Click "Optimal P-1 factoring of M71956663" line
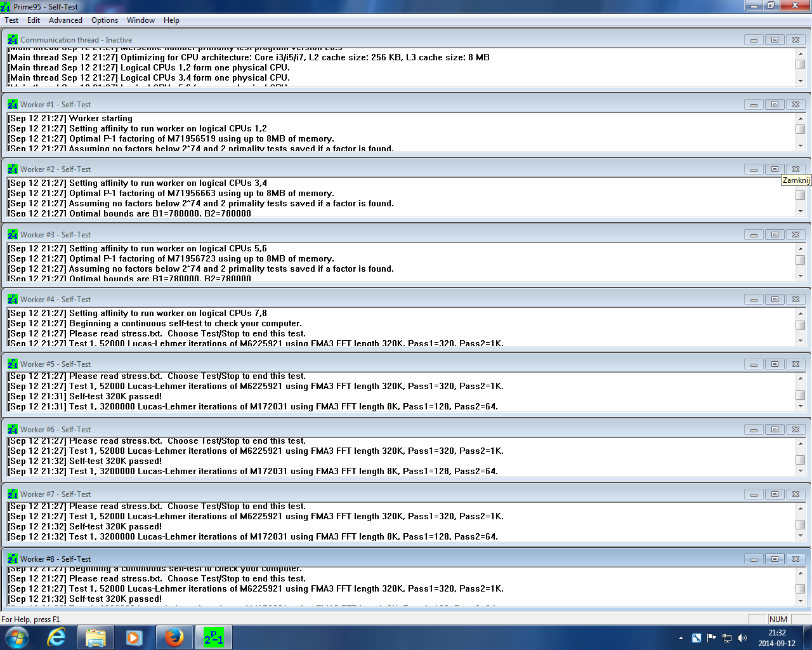This screenshot has height=650, width=812. point(171,193)
